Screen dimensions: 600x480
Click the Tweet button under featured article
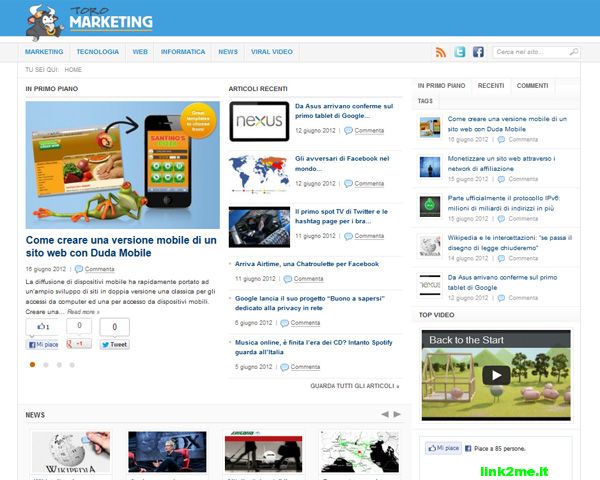pos(115,344)
